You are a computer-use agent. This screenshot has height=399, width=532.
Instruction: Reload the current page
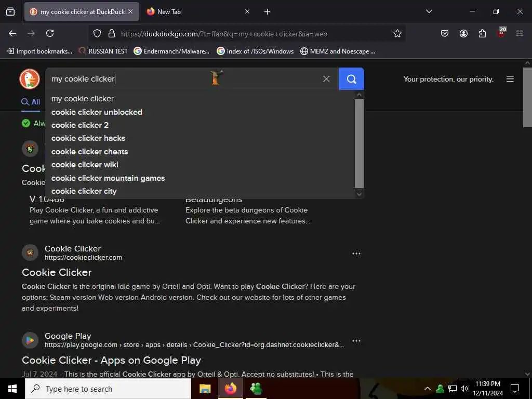tap(50, 33)
